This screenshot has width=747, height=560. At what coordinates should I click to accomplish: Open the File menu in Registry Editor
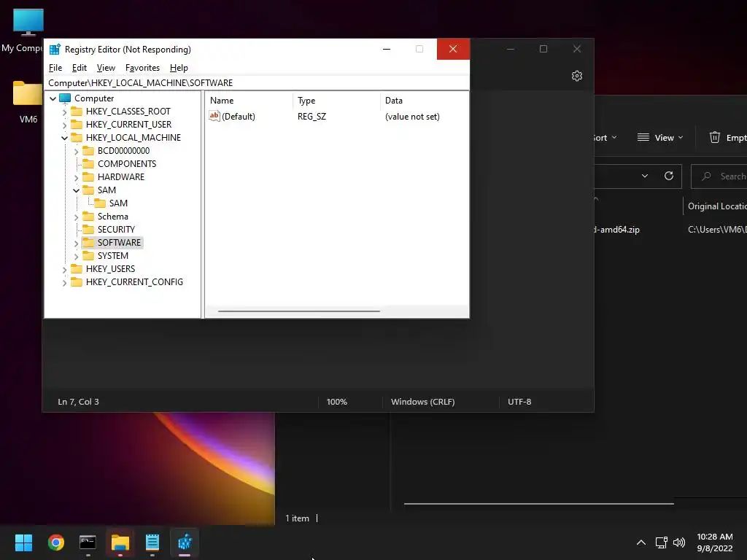pyautogui.click(x=55, y=68)
